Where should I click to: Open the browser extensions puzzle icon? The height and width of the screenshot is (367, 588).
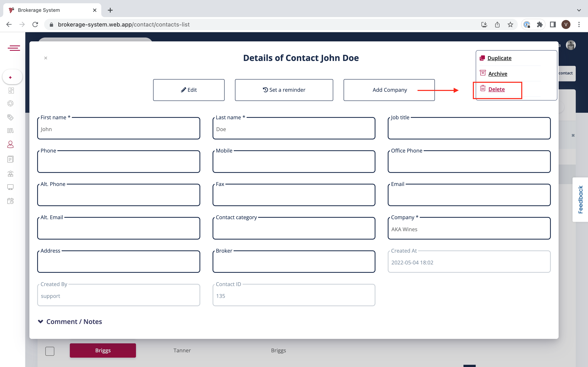540,24
